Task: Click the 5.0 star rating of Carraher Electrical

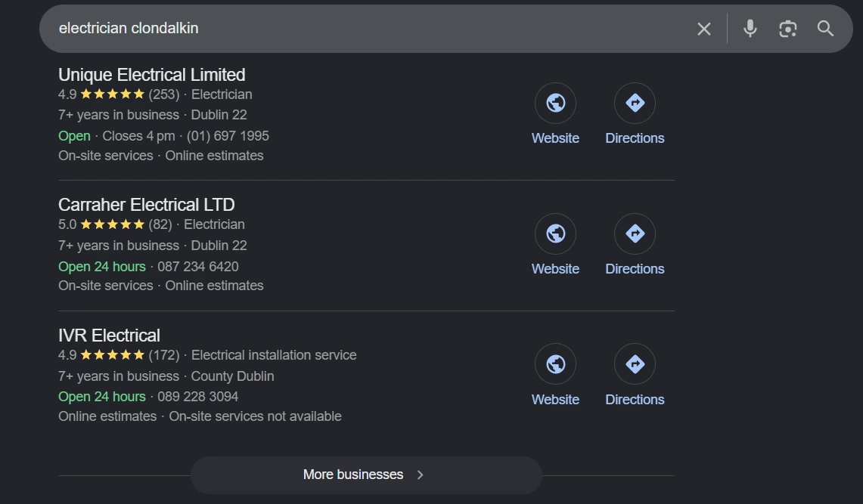Action: click(112, 224)
